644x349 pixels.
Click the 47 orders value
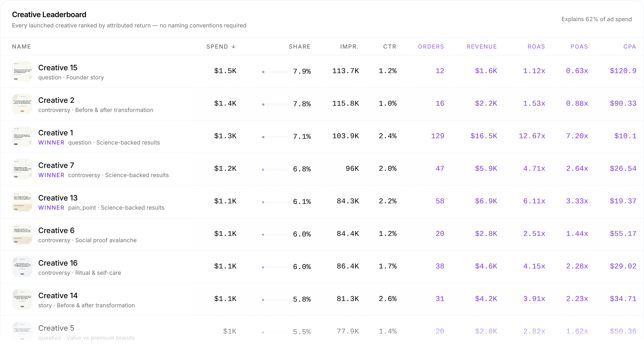[x=440, y=169]
